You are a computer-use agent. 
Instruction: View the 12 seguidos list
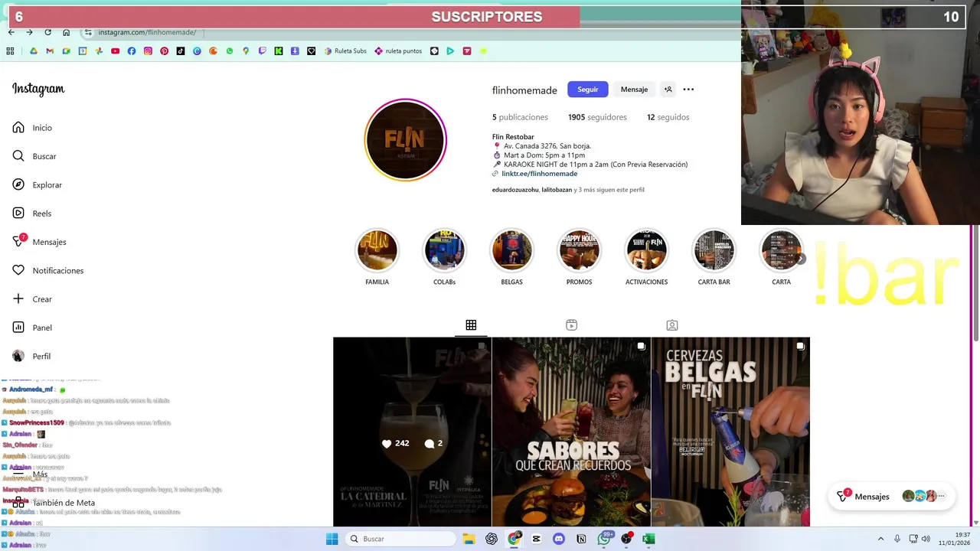tap(668, 117)
